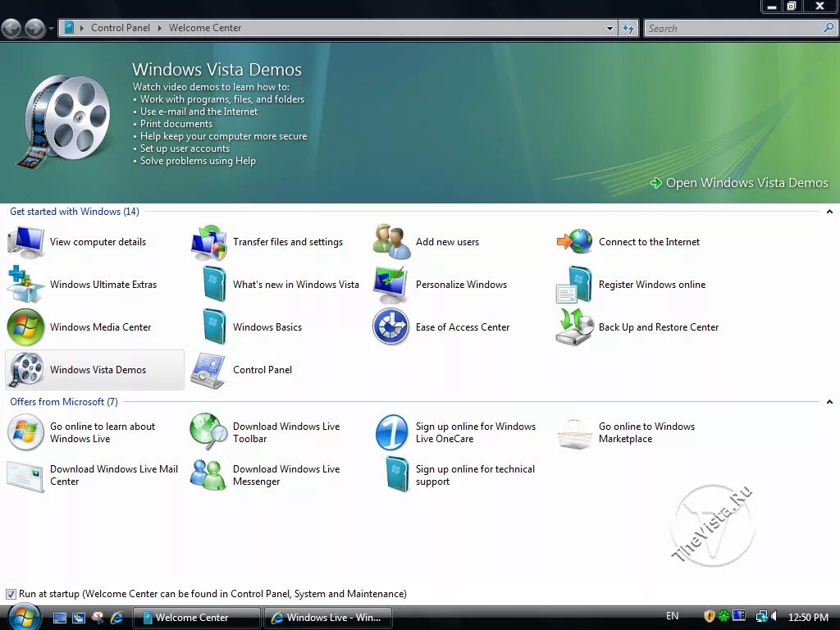Select Download Windows Live Mail Center
The image size is (840, 630).
pos(94,475)
